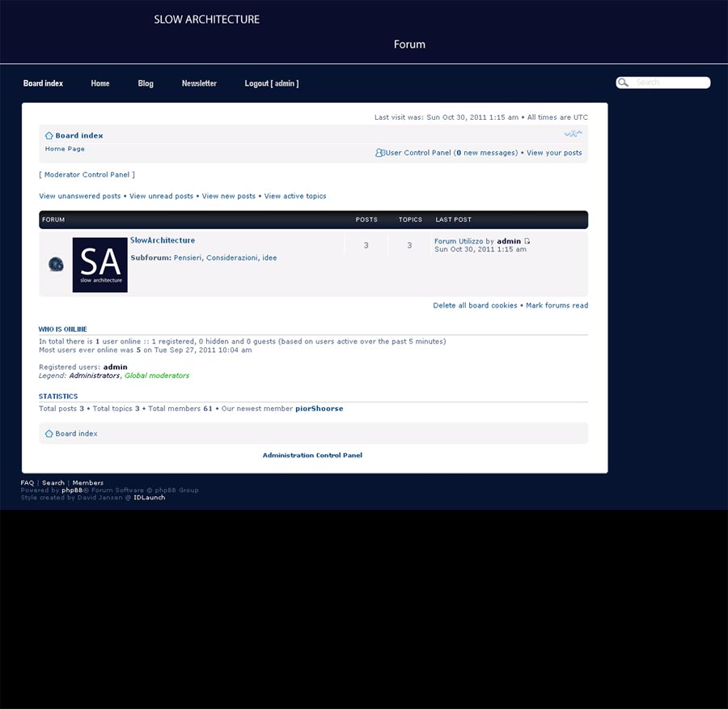Click Logout [ admin ]

point(272,83)
